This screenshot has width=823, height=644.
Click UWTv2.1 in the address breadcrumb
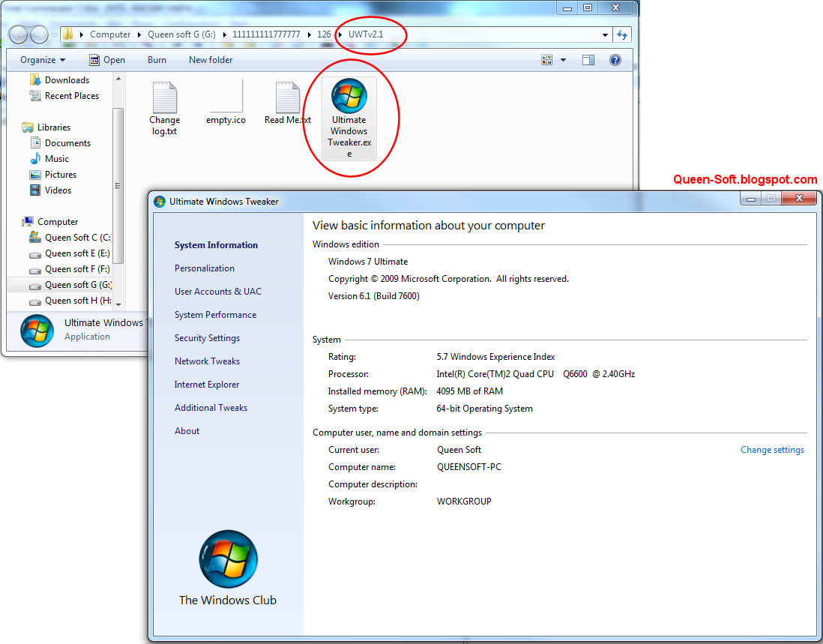coord(366,34)
